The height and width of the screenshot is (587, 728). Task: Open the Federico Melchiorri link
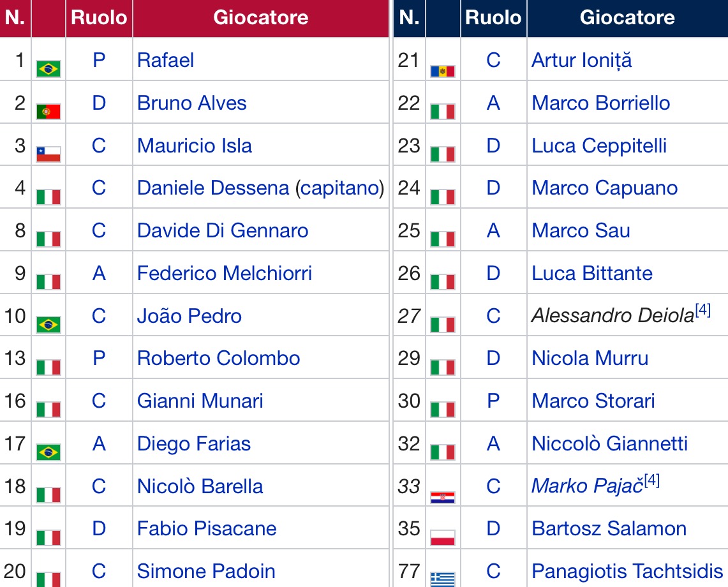click(225, 273)
